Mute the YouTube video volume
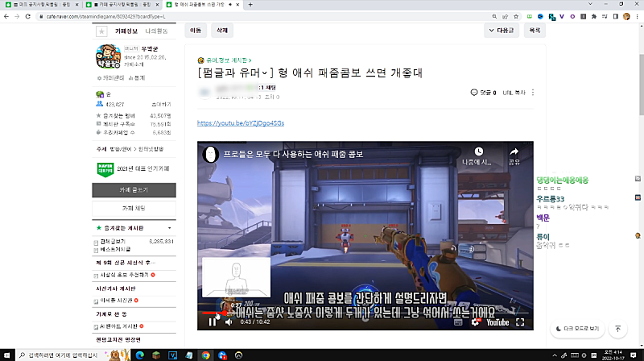Image resolution: width=644 pixels, height=361 pixels. point(229,322)
